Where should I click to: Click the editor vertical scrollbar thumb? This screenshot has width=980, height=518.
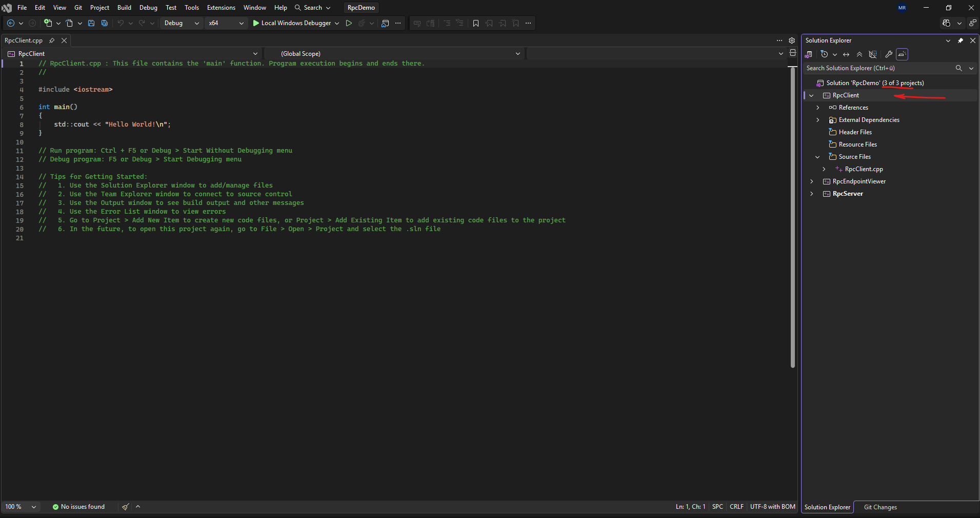(x=793, y=218)
